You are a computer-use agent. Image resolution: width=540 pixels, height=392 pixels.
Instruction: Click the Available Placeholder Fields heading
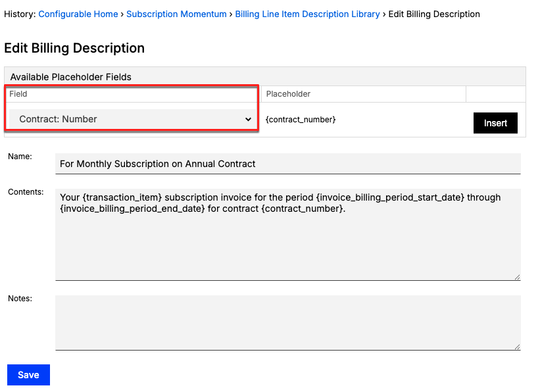[70, 77]
